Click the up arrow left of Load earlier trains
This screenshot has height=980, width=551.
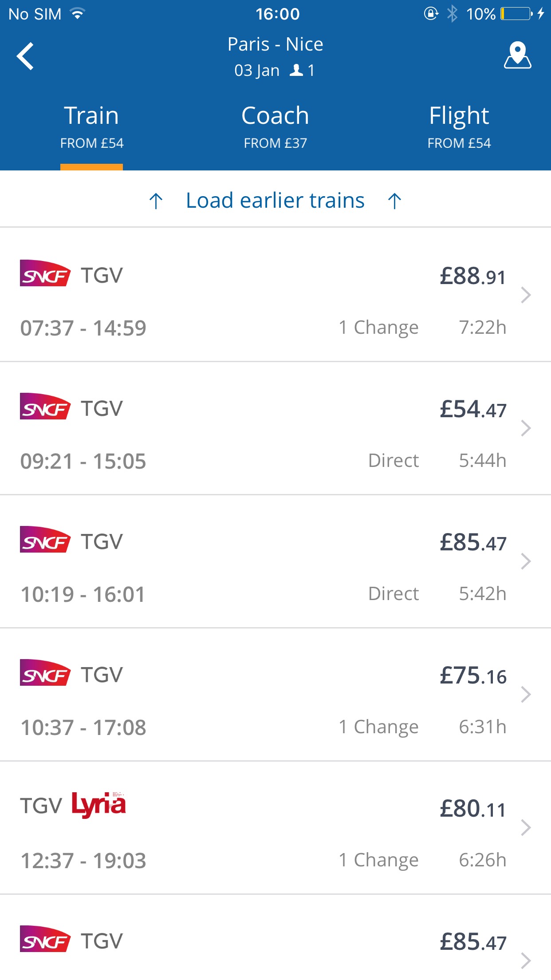pyautogui.click(x=156, y=201)
